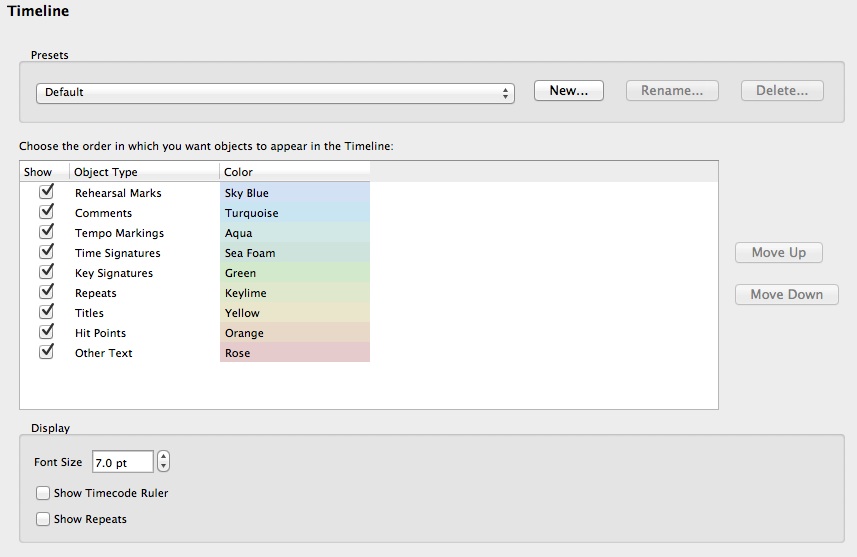Click the Font Size stepper arrows
The image size is (857, 557).
click(x=164, y=462)
